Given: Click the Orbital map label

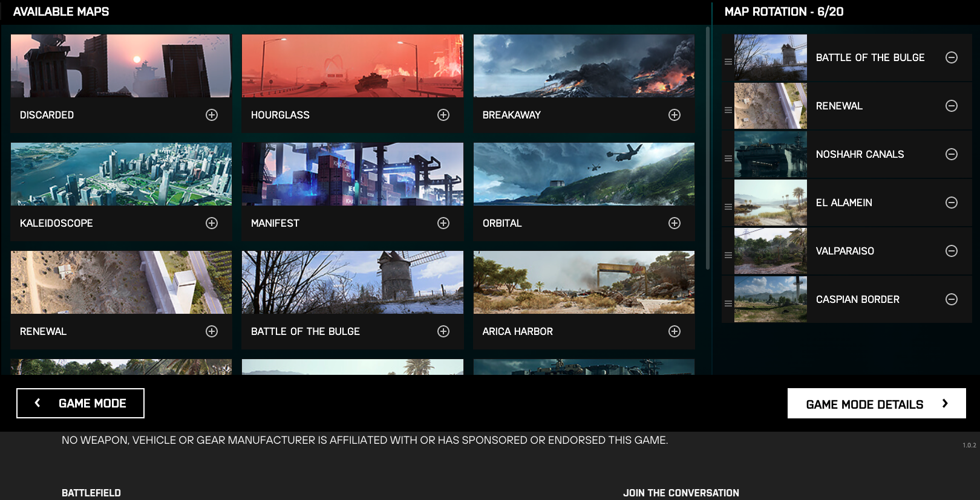Looking at the screenshot, I should click(502, 223).
